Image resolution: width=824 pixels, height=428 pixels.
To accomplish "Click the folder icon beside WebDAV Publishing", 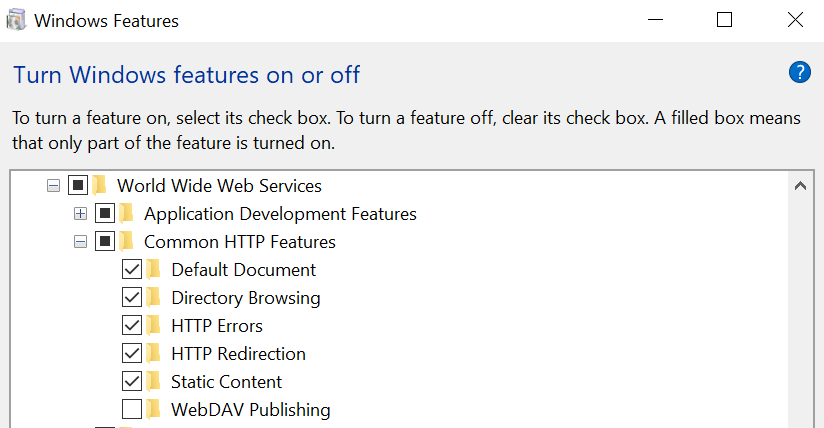I will 153,409.
